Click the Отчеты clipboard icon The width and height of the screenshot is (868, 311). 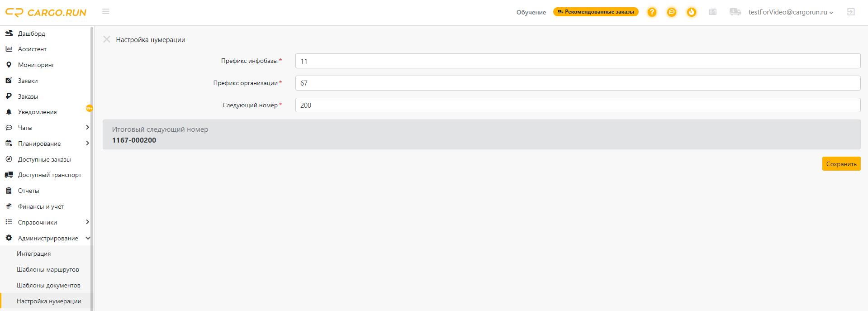point(9,191)
